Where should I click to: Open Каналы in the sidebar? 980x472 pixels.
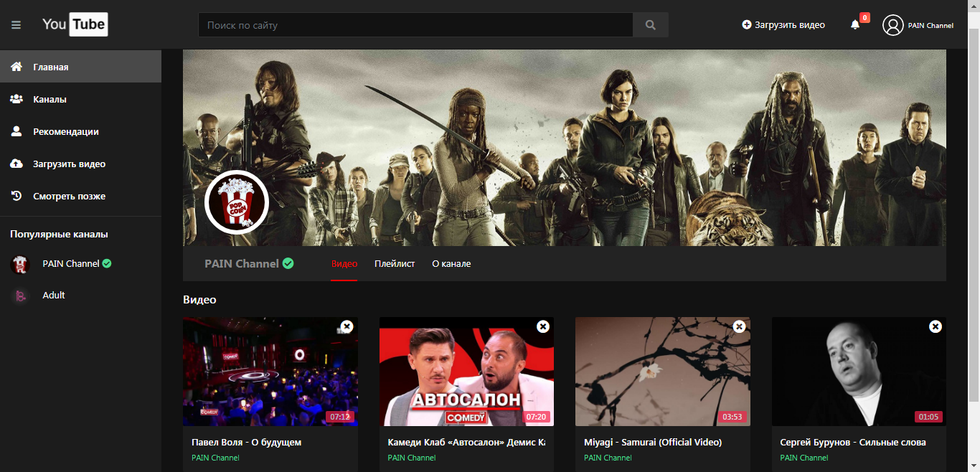coord(80,99)
